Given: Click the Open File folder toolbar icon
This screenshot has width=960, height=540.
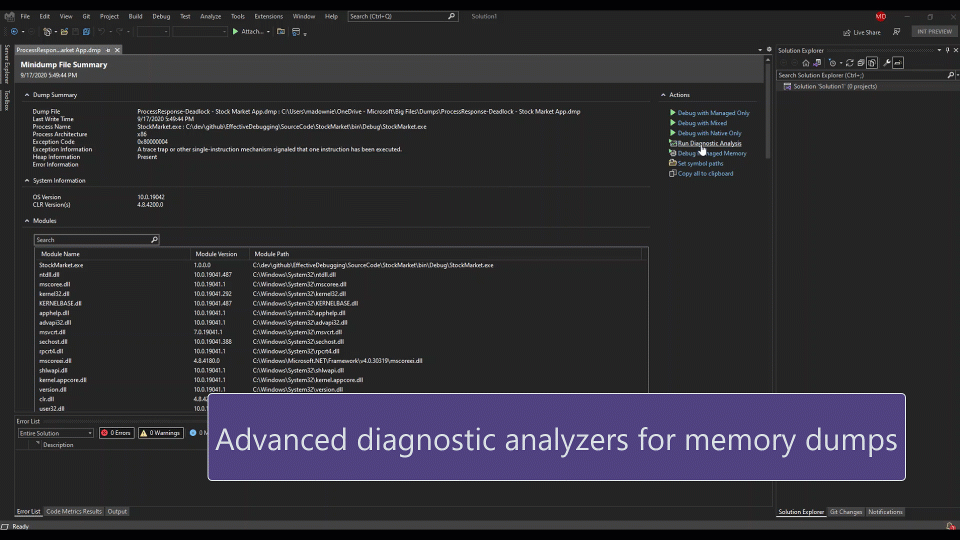Looking at the screenshot, I should coord(64,32).
